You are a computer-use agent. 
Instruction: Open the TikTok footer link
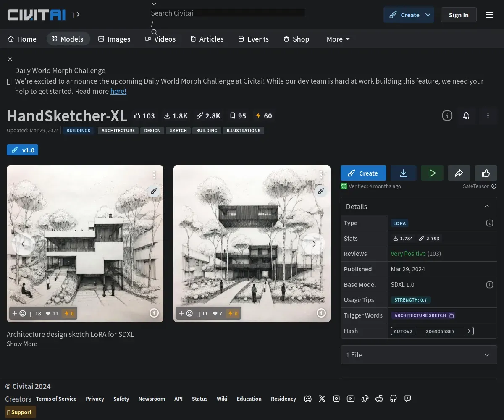365,399
